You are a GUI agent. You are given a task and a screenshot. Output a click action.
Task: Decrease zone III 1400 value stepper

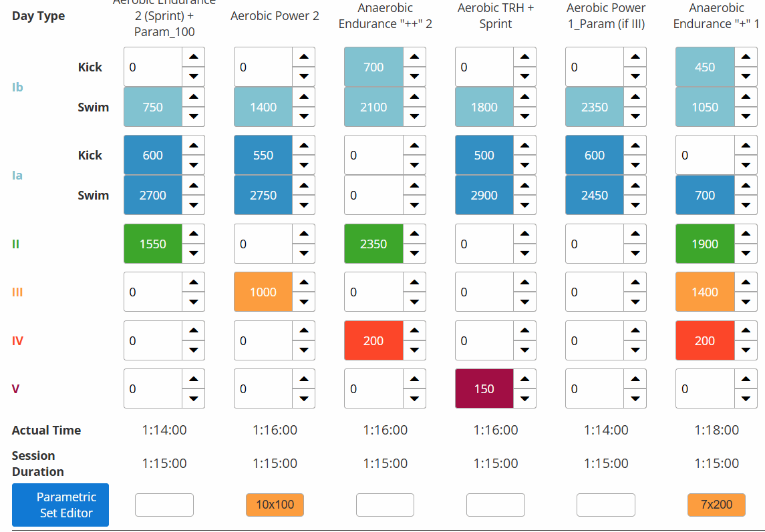point(746,301)
